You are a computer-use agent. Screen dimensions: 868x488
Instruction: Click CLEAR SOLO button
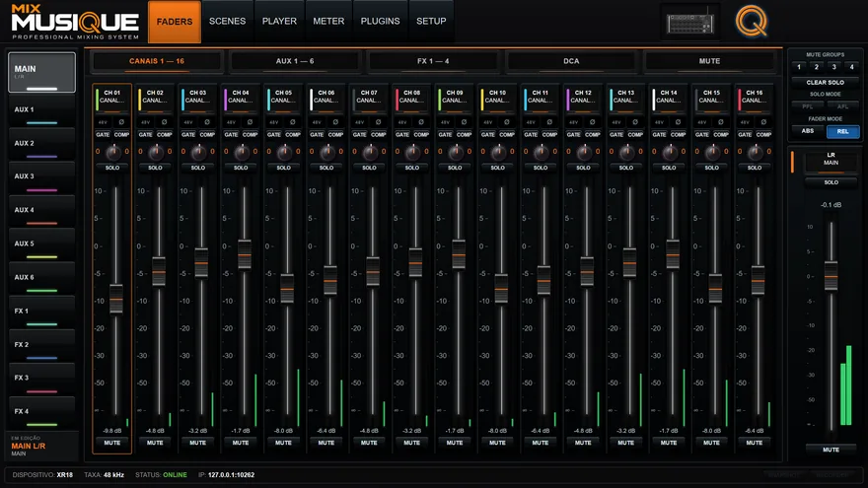825,83
